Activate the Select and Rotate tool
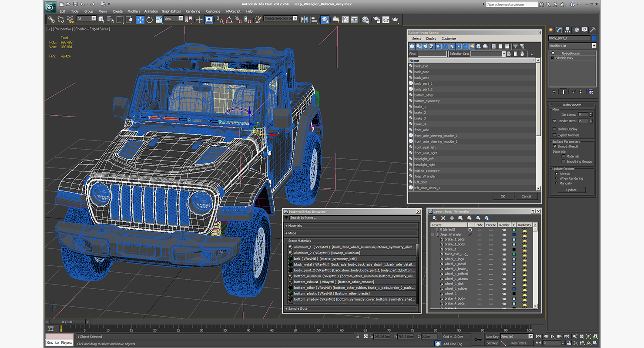 [150, 20]
